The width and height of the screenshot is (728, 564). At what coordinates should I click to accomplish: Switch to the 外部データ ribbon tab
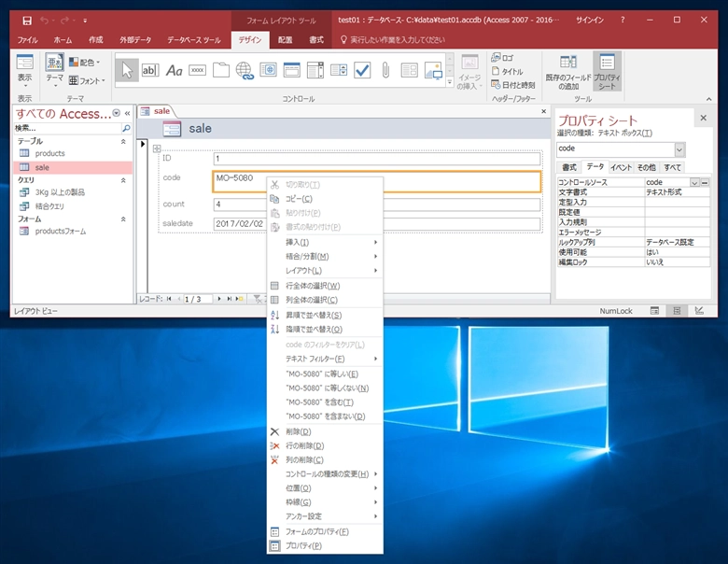tap(135, 40)
